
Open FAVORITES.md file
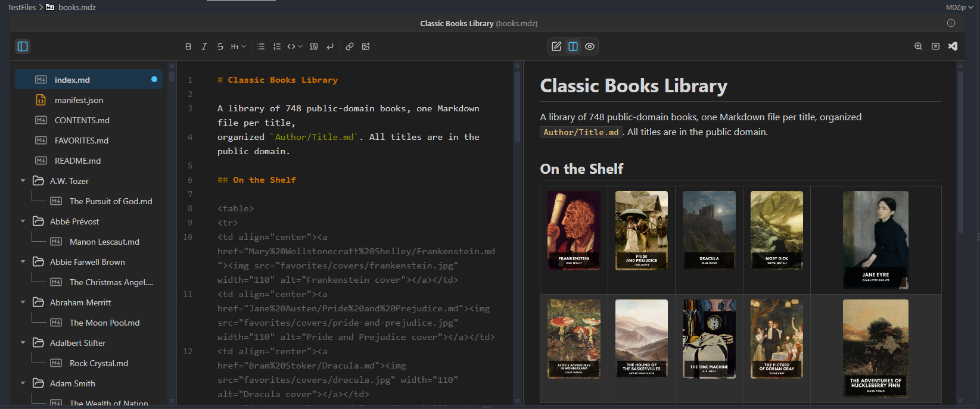click(89, 141)
